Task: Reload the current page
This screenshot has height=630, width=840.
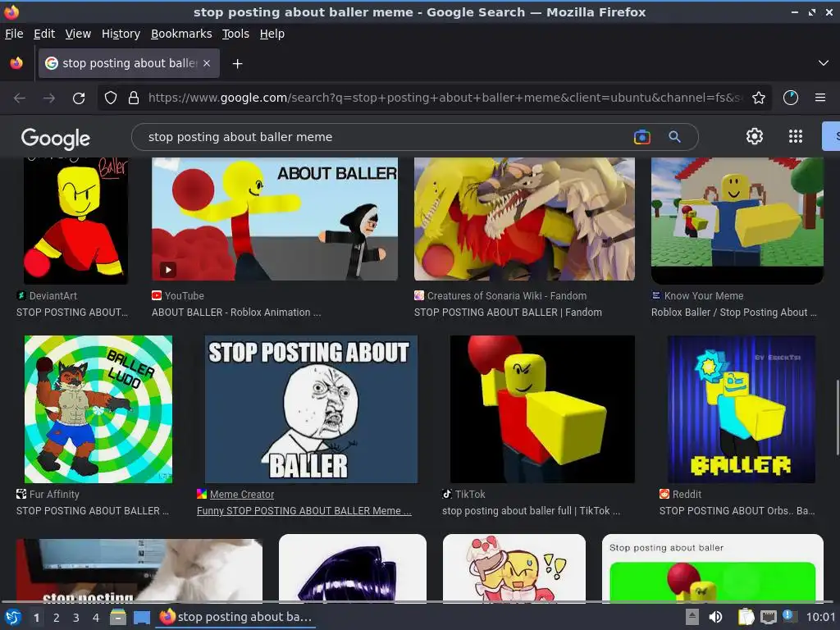Action: (x=79, y=98)
